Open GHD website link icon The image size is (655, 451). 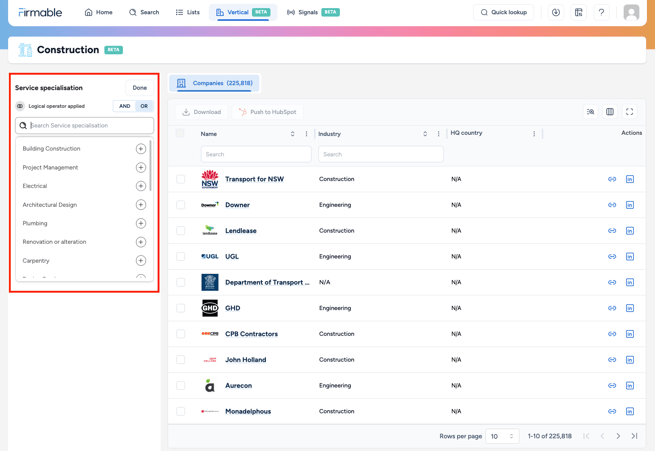tap(612, 308)
